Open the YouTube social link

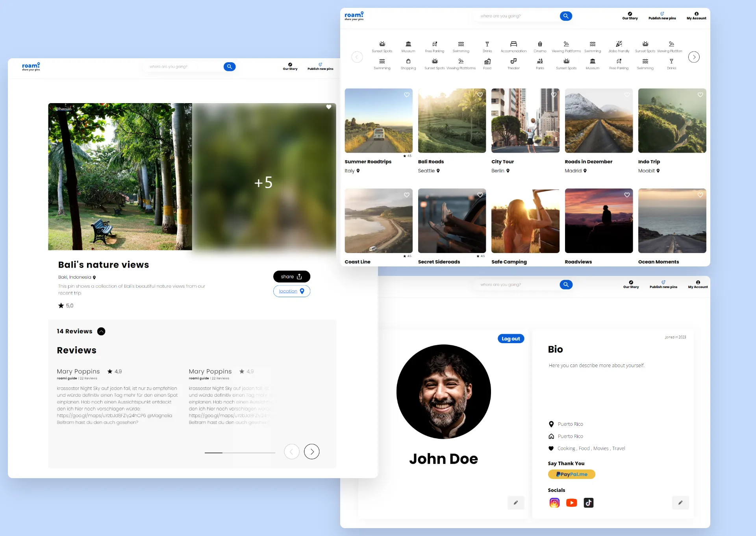tap(571, 503)
